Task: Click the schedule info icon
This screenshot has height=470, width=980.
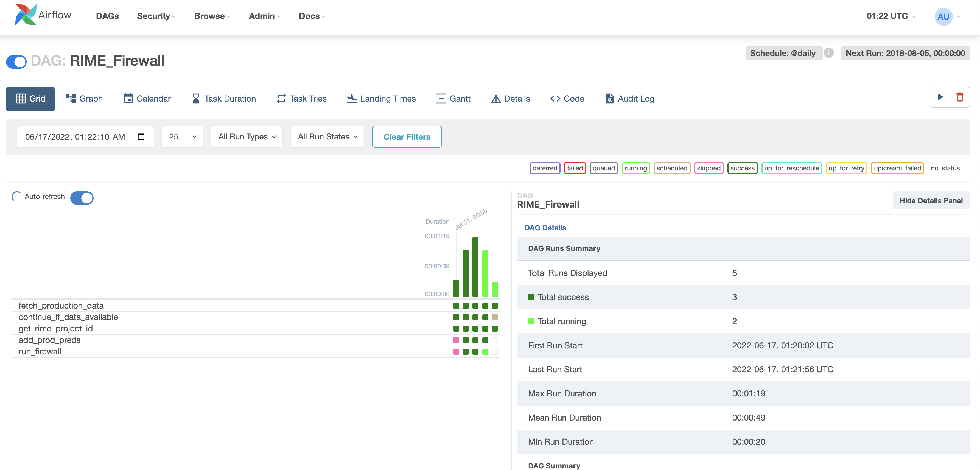Action: point(829,53)
